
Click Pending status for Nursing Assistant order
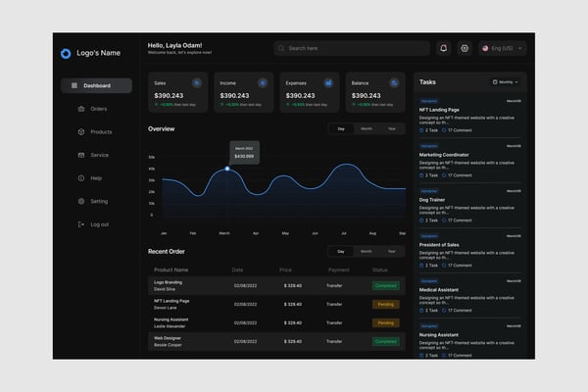click(385, 322)
